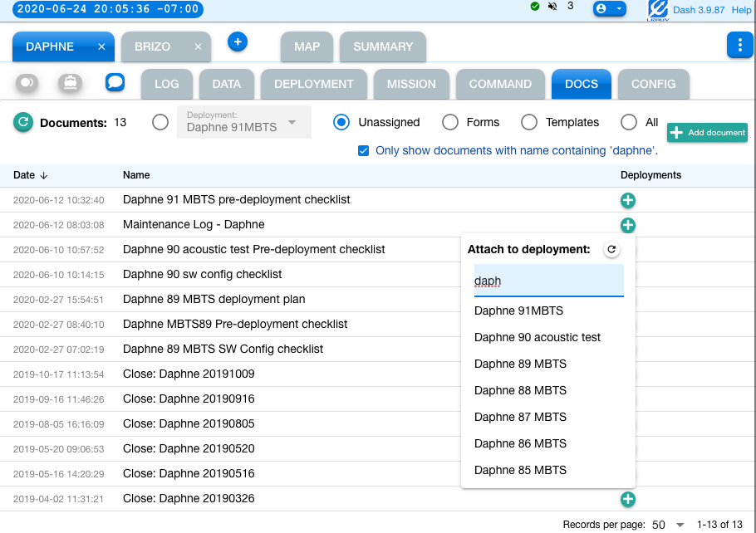Switch to the DEPLOYMENT tab
The image size is (756, 533).
313,84
